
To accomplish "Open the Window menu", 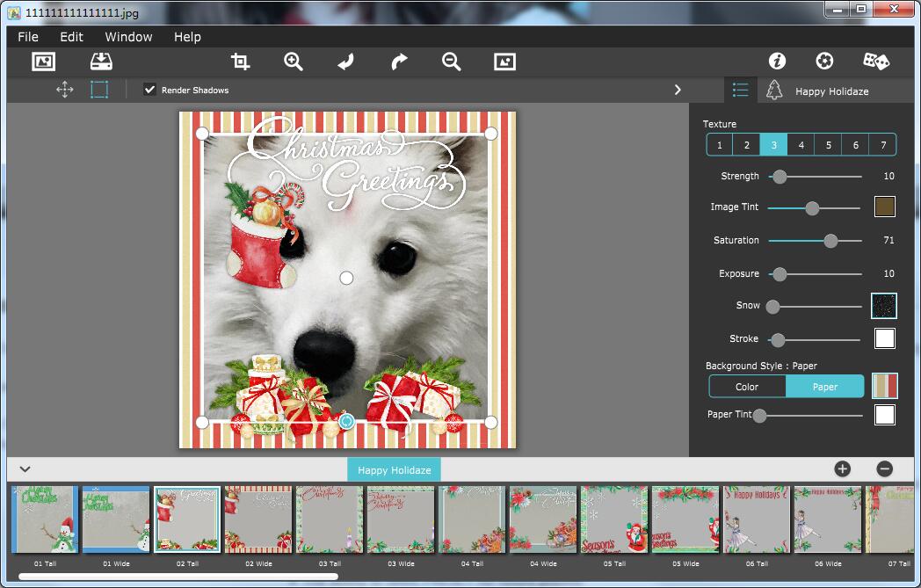I will click(x=128, y=37).
